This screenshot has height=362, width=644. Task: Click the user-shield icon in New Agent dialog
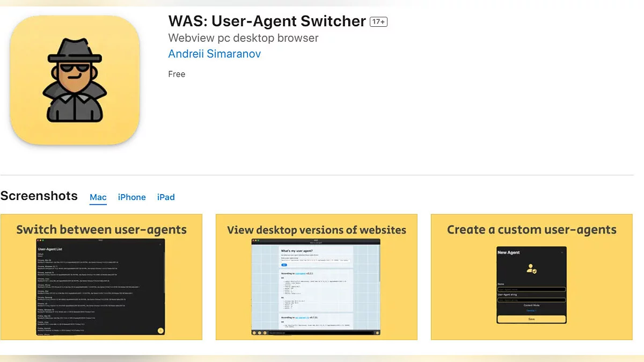tap(531, 269)
